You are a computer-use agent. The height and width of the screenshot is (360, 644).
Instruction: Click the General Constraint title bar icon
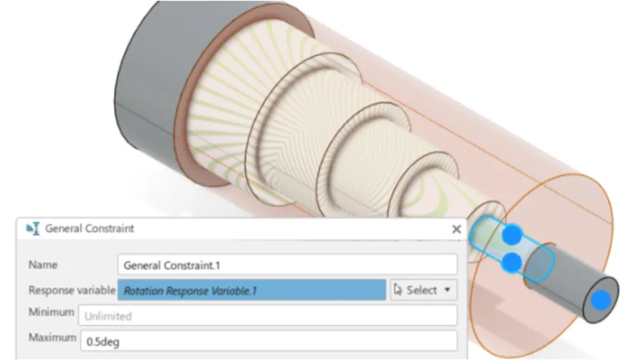pos(33,228)
